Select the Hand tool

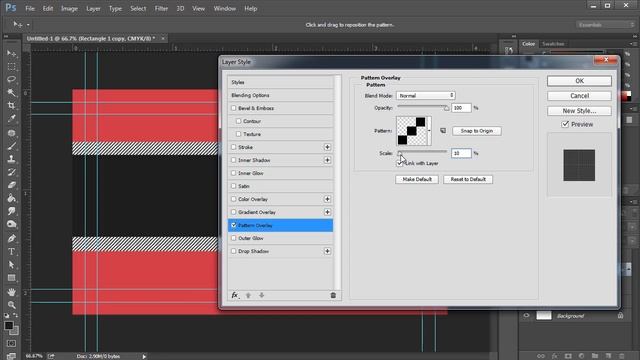pos(11,292)
